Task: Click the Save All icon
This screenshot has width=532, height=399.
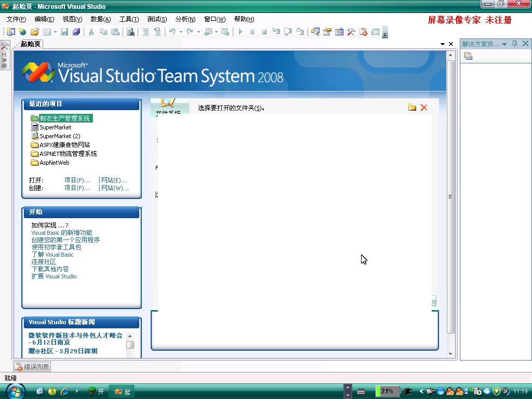Action: (x=76, y=32)
